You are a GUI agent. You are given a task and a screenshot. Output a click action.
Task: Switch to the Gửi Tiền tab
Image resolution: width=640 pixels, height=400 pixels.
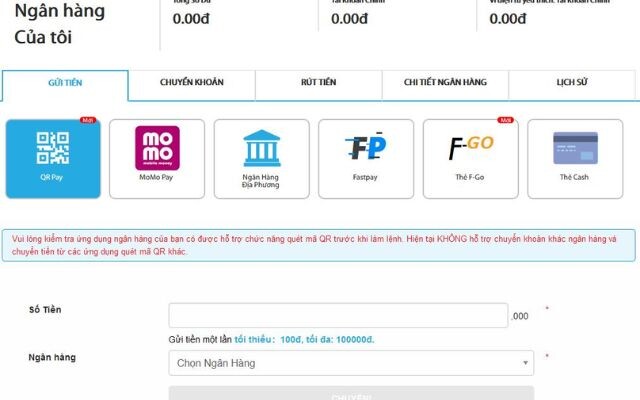(x=65, y=85)
